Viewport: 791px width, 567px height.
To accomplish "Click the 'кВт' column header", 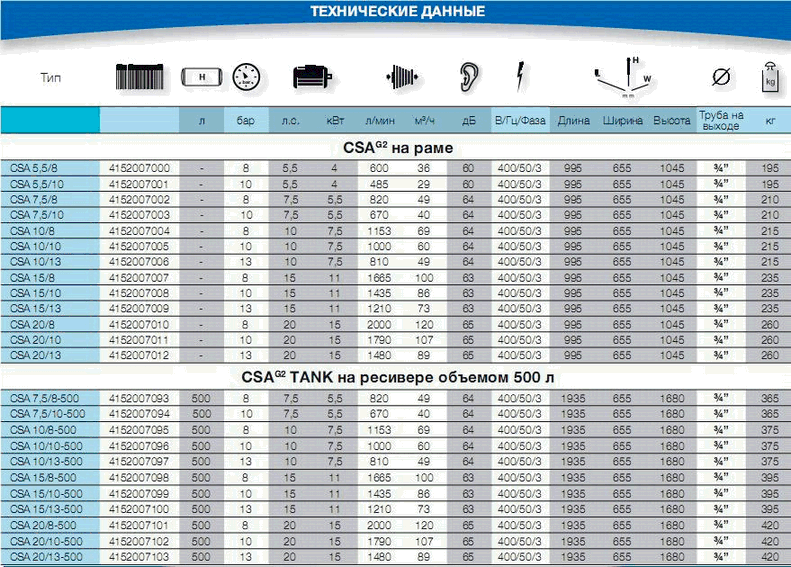I will tap(335, 121).
